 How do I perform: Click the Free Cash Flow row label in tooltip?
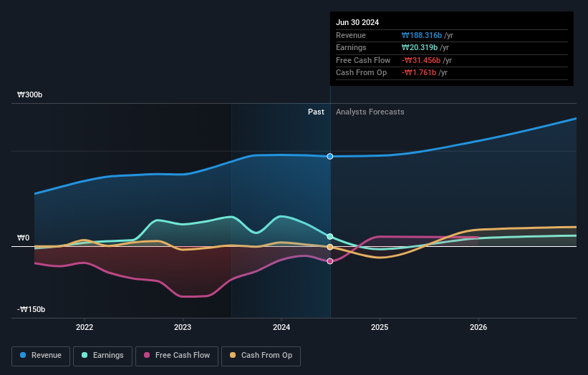pos(363,60)
